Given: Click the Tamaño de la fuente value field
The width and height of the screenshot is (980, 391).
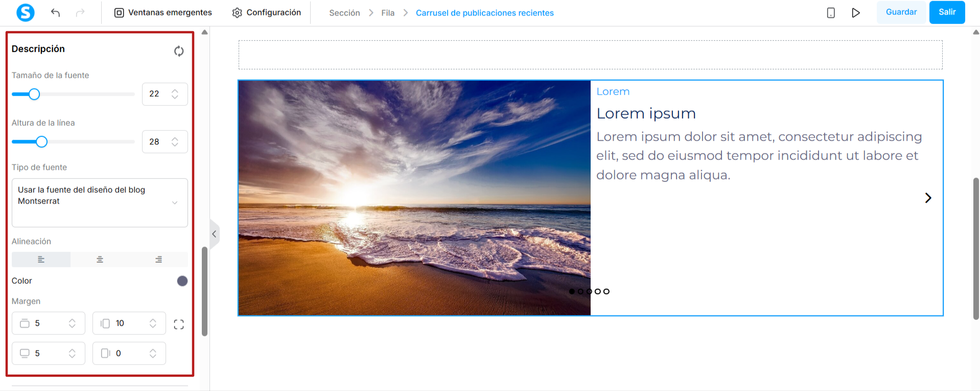Looking at the screenshot, I should pos(165,94).
